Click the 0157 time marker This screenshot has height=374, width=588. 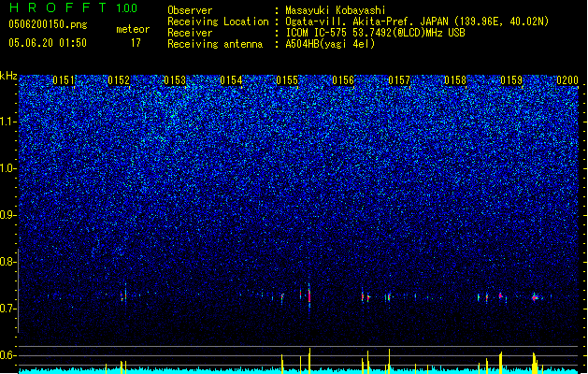[x=399, y=80]
